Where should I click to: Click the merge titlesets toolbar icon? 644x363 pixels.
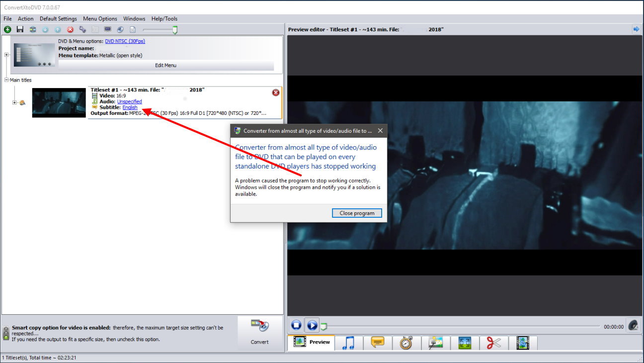click(32, 30)
